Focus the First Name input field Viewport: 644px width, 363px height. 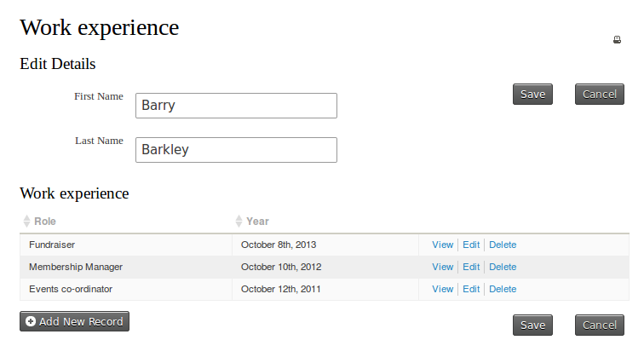click(236, 106)
